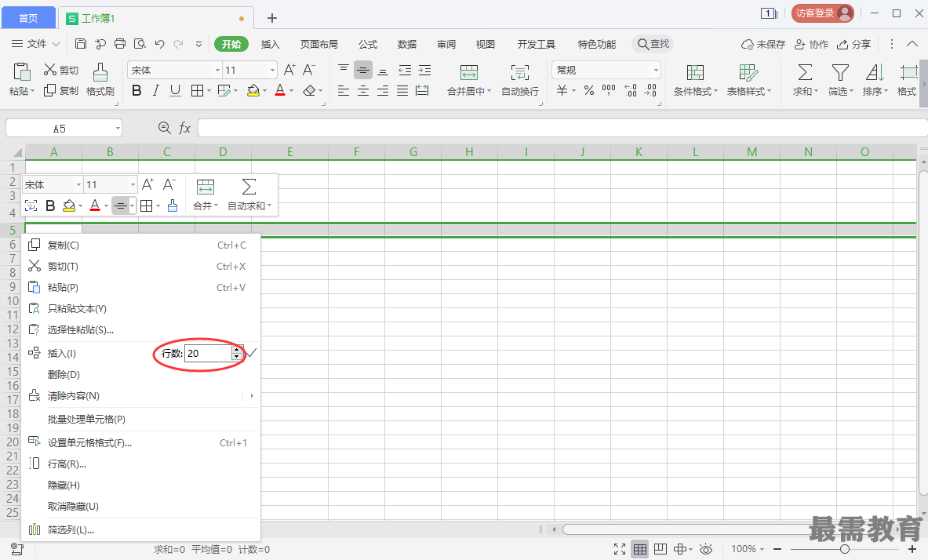Increase decimal places
This screenshot has width=928, height=560.
click(x=631, y=90)
